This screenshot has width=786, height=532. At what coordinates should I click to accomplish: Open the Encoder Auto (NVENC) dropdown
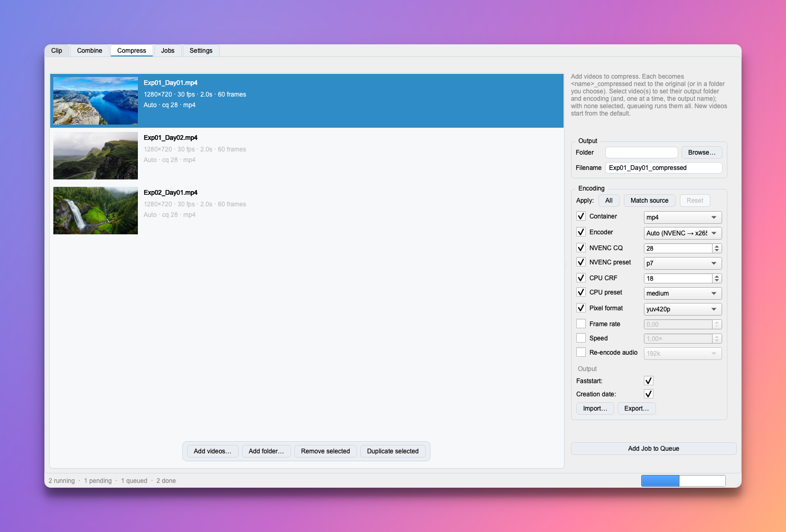point(682,233)
